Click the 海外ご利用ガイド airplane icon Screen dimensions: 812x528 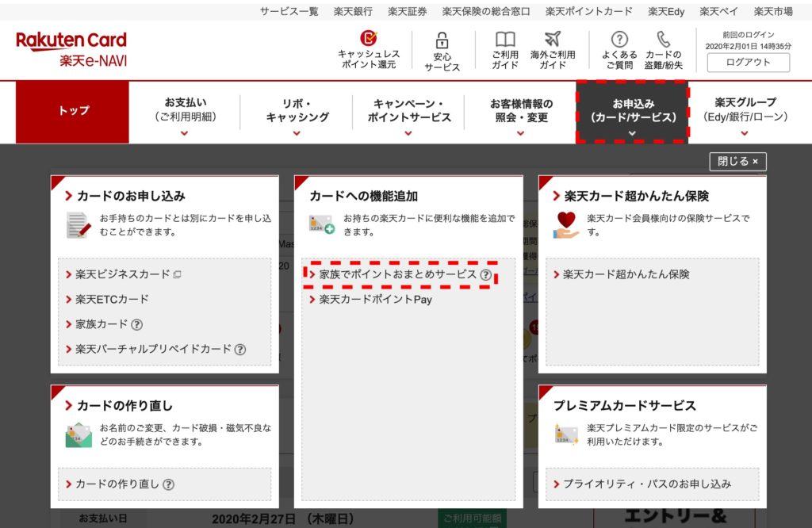pyautogui.click(x=553, y=40)
